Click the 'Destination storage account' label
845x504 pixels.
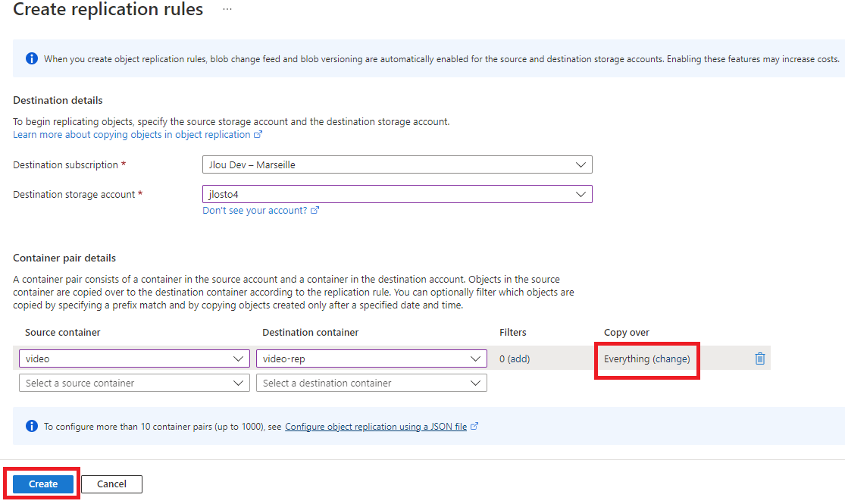(74, 195)
